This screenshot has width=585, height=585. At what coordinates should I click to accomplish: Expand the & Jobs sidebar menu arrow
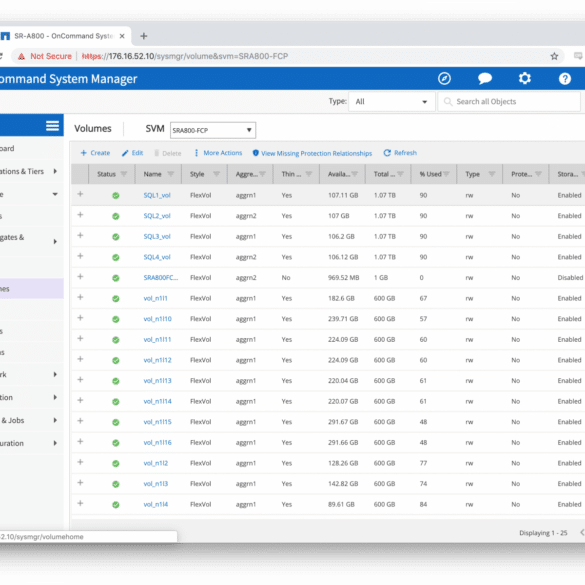[x=55, y=420]
